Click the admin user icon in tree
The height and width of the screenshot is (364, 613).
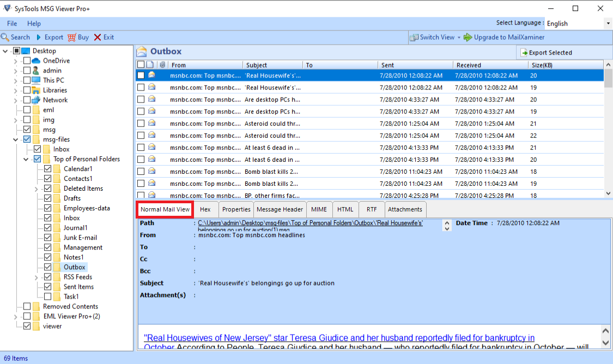36,70
